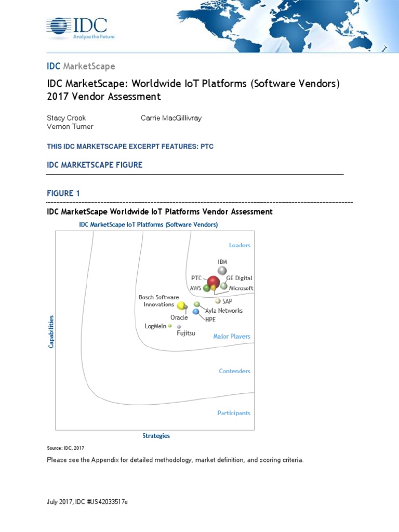The height and width of the screenshot is (532, 399).
Task: Click the Ayla Networks green bubble
Action: 196,304
